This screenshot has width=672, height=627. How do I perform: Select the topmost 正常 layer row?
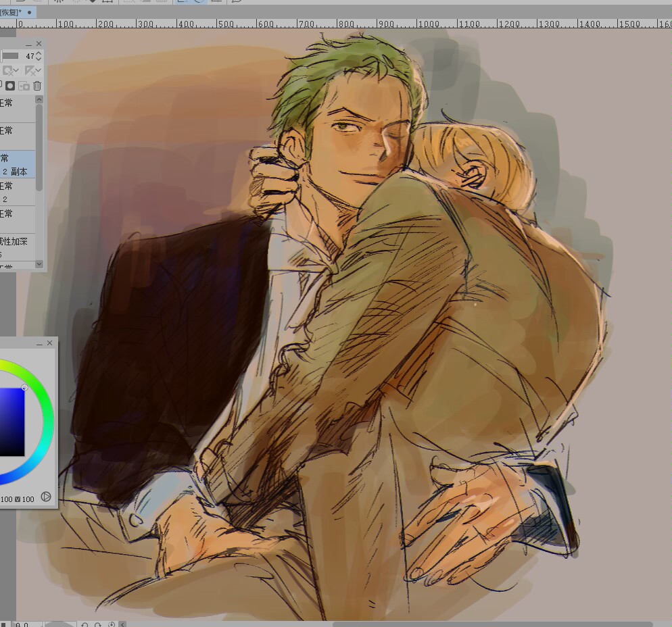point(18,109)
